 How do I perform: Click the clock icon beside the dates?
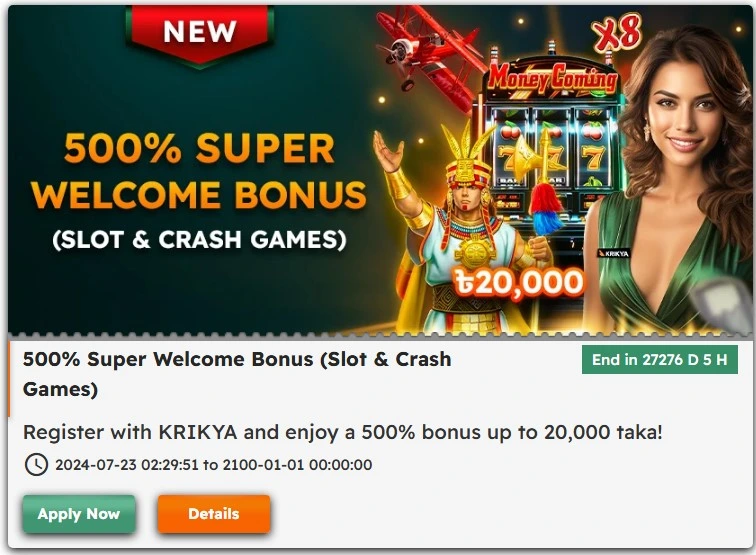36,465
